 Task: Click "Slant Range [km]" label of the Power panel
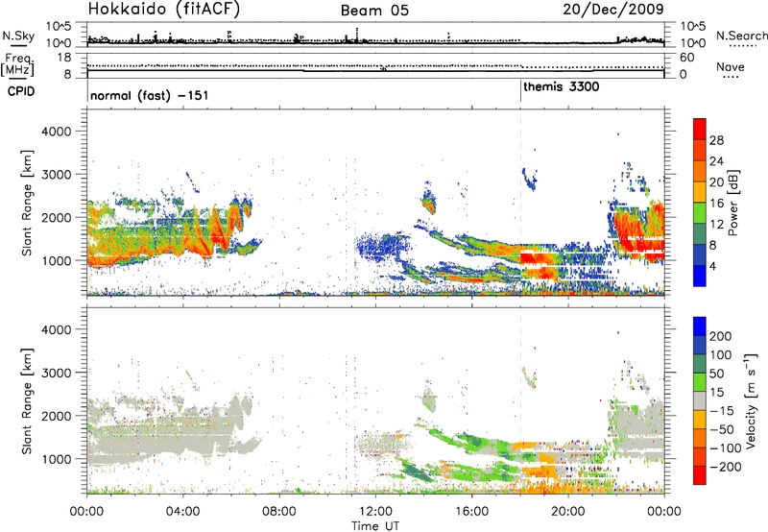pyautogui.click(x=27, y=203)
